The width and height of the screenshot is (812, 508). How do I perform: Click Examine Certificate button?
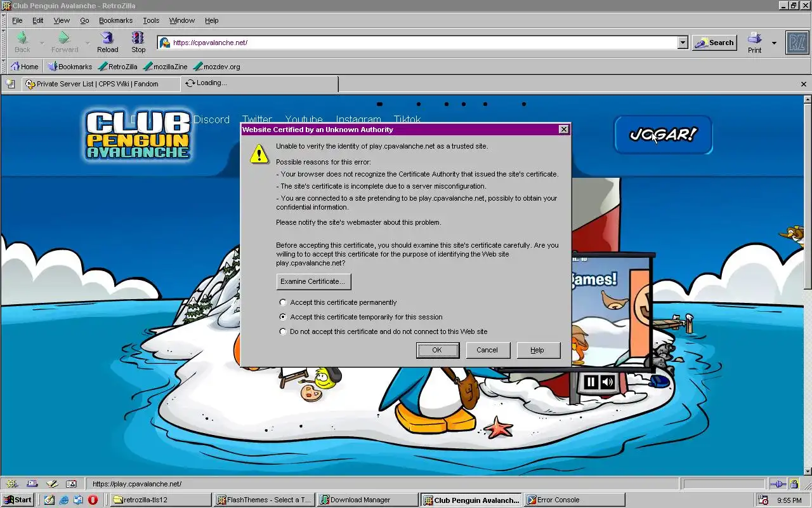tap(313, 281)
